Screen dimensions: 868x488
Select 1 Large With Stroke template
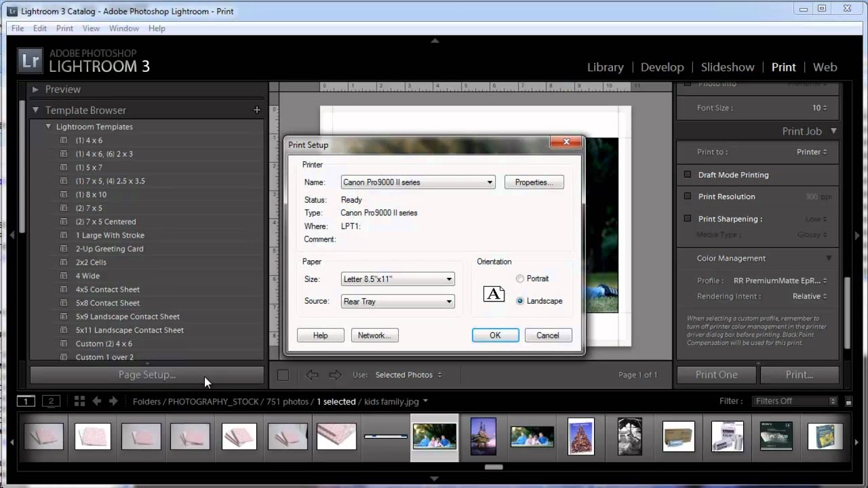pyautogui.click(x=110, y=235)
